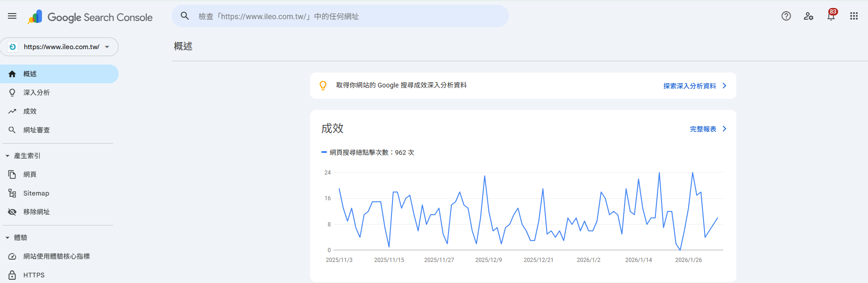
Task: Open 網頁 indexing report
Action: point(59,174)
